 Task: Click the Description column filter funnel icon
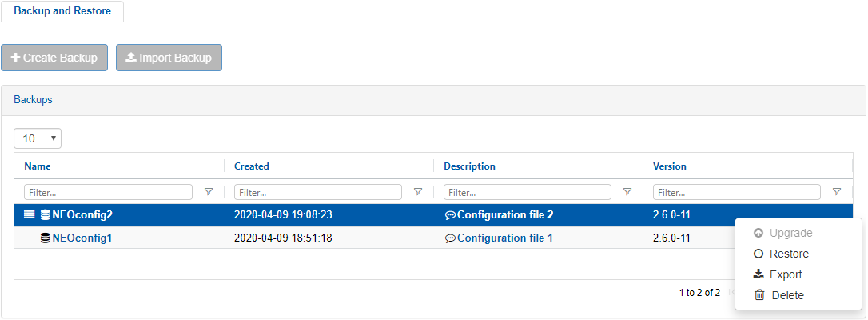tap(627, 192)
